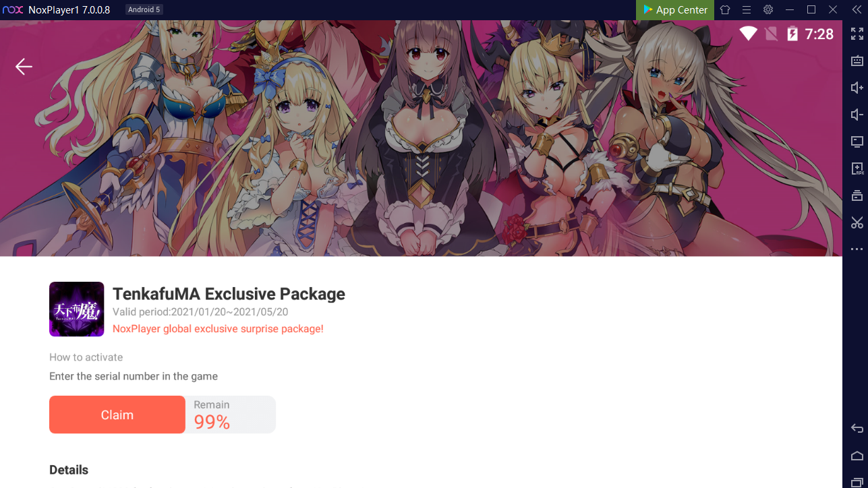This screenshot has height=488, width=868.
Task: Open keyboard mapping tool
Action: tap(857, 61)
